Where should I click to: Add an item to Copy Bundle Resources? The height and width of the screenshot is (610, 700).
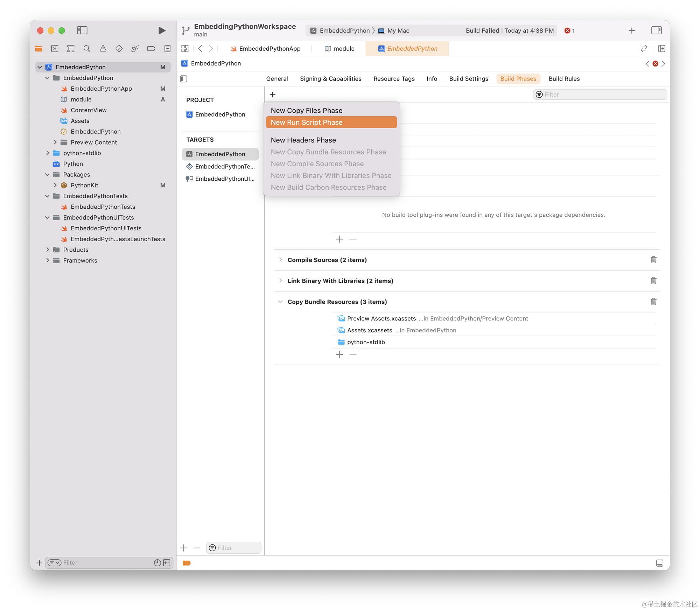coord(339,355)
